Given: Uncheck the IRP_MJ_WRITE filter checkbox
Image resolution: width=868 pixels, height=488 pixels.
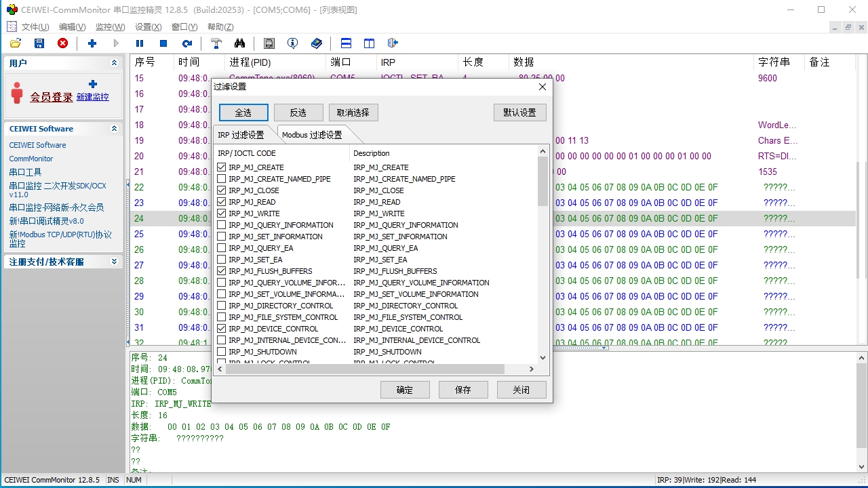Looking at the screenshot, I should [222, 213].
